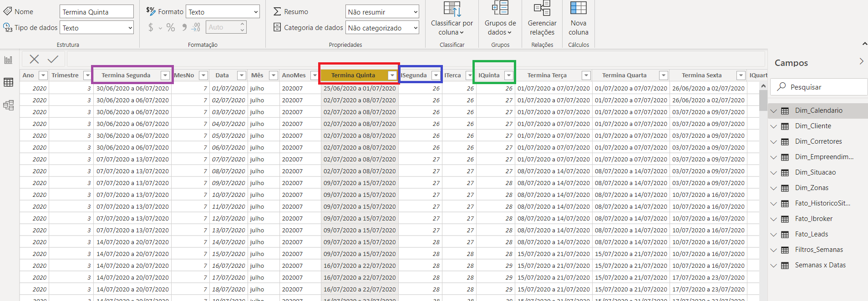Image resolution: width=868 pixels, height=301 pixels.
Task: Open filter dropdown on Ano column
Action: (x=43, y=75)
